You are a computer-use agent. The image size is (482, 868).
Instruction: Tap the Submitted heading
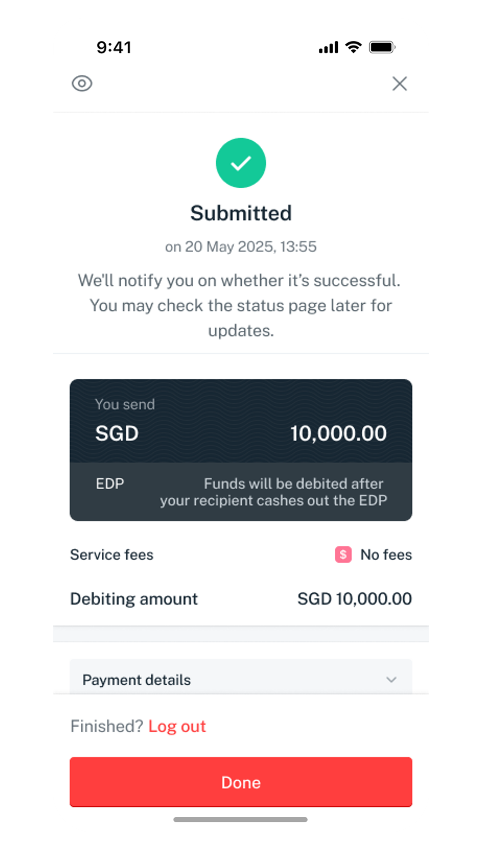coord(241,213)
